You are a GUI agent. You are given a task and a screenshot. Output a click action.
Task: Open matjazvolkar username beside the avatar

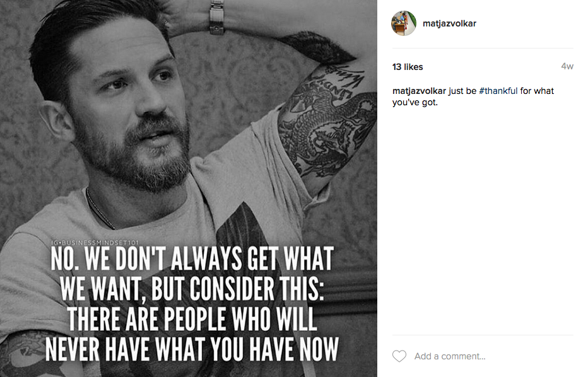449,23
